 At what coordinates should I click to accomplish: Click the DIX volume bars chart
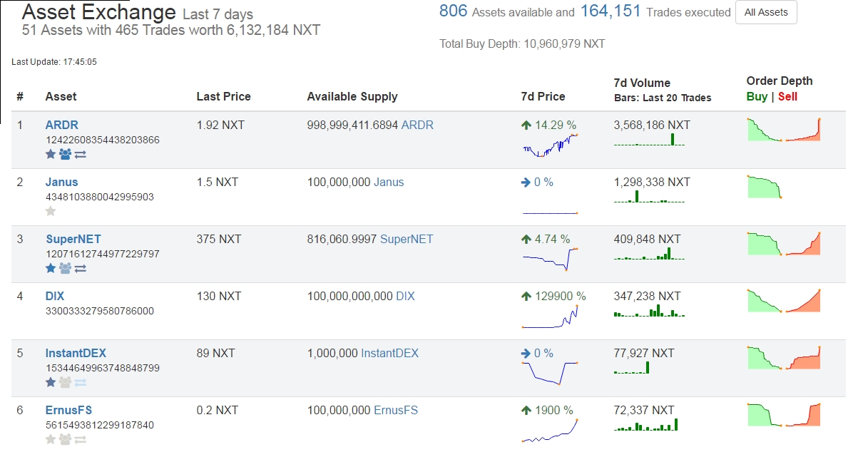pos(649,310)
